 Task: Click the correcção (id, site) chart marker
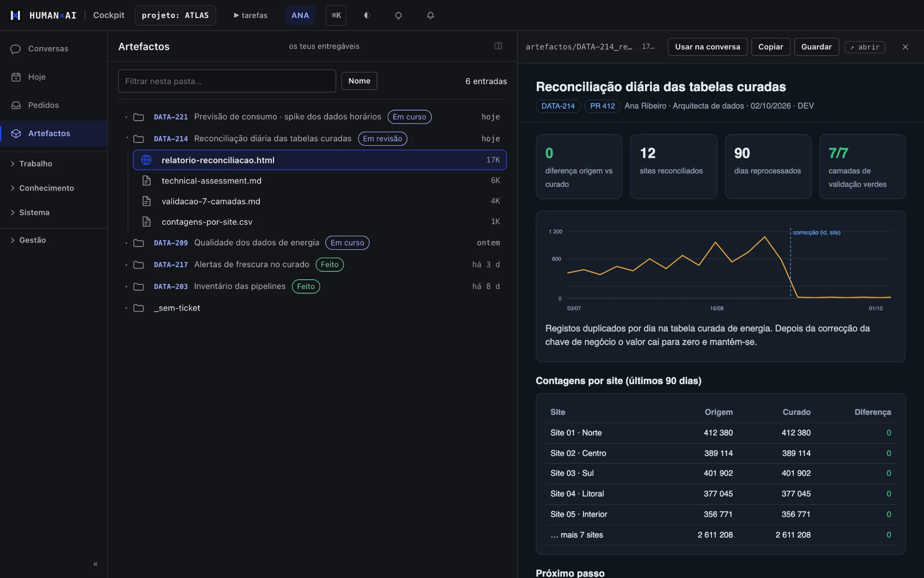pos(816,233)
